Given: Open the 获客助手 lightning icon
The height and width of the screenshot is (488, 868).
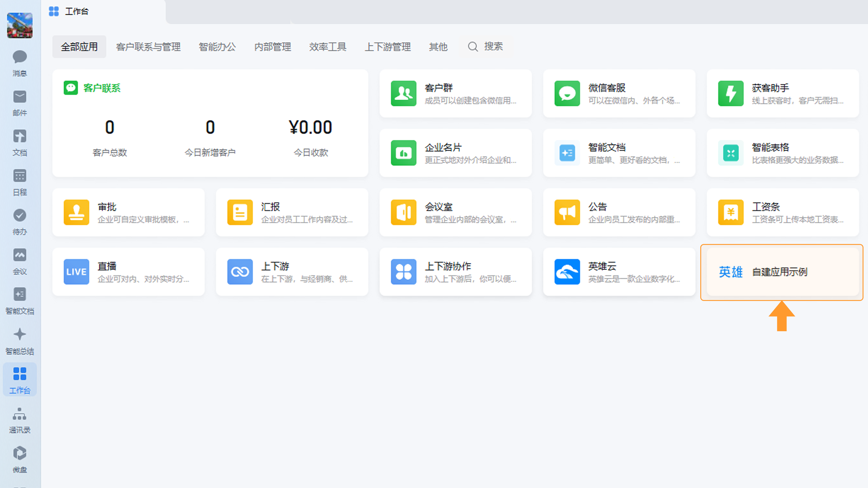Looking at the screenshot, I should click(x=731, y=93).
